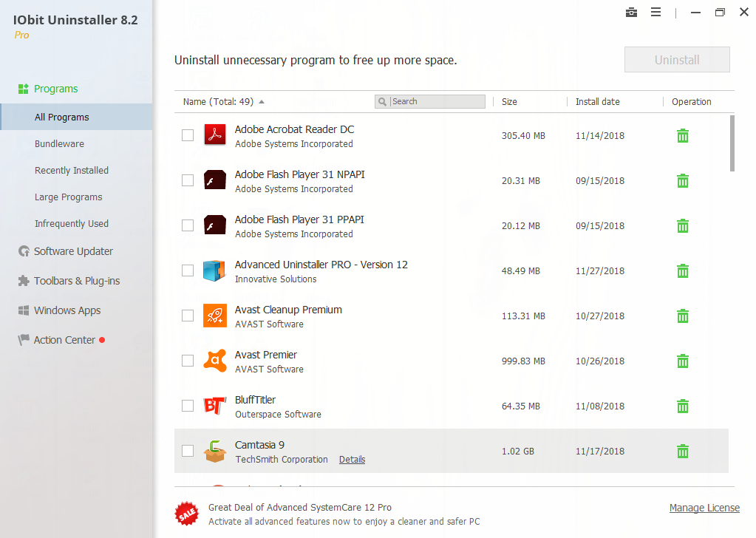756x538 pixels.
Task: Click the Advanced Uninstaller PRO app icon
Action: (214, 270)
